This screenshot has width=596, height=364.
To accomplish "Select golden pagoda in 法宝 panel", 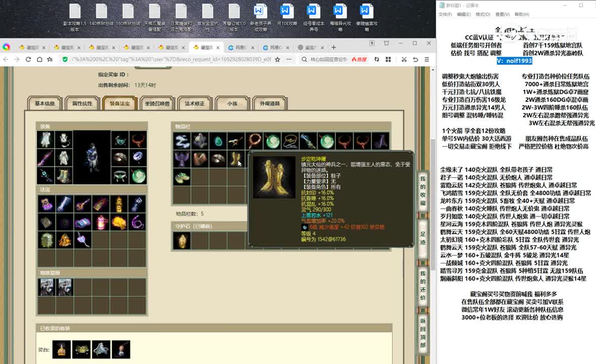I will coord(119,204).
